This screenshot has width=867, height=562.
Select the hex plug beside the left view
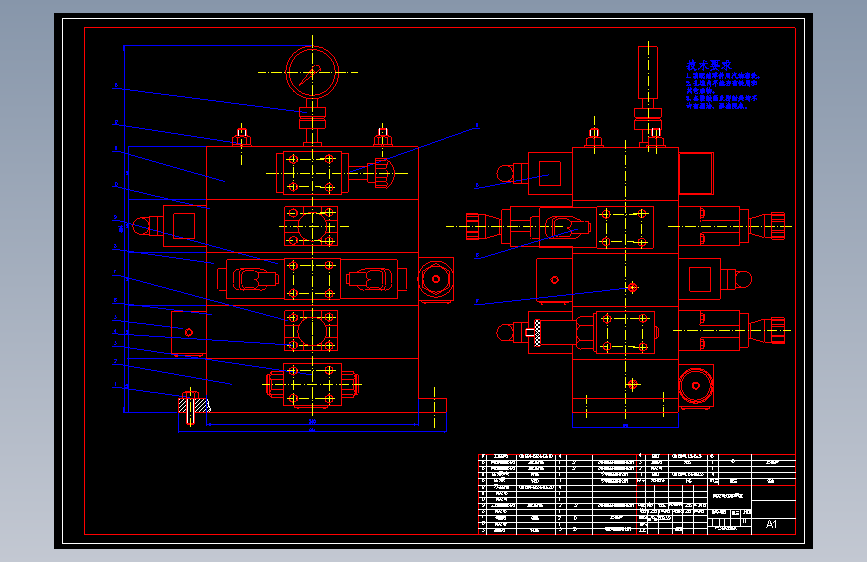(x=436, y=279)
